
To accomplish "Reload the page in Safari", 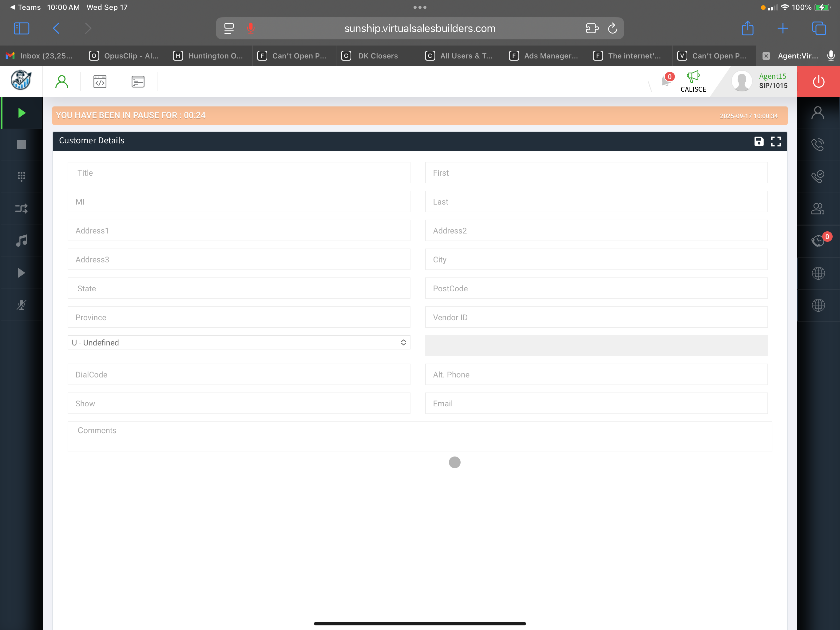I will coord(612,29).
